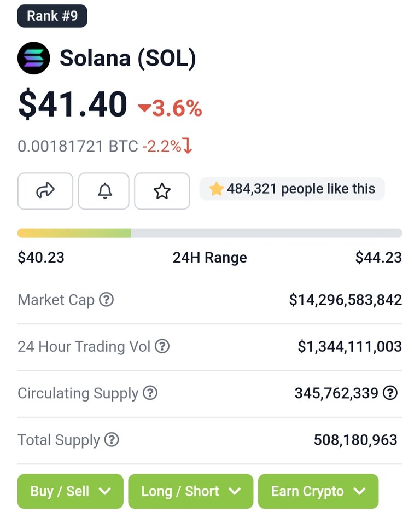
Task: Click the share arrow icon
Action: click(x=45, y=191)
